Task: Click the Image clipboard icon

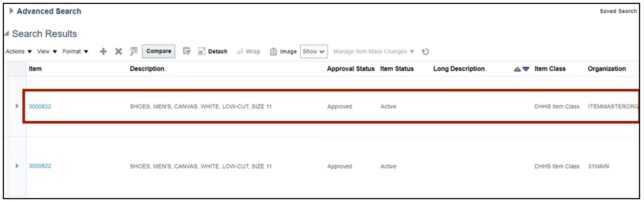Action: (x=273, y=51)
